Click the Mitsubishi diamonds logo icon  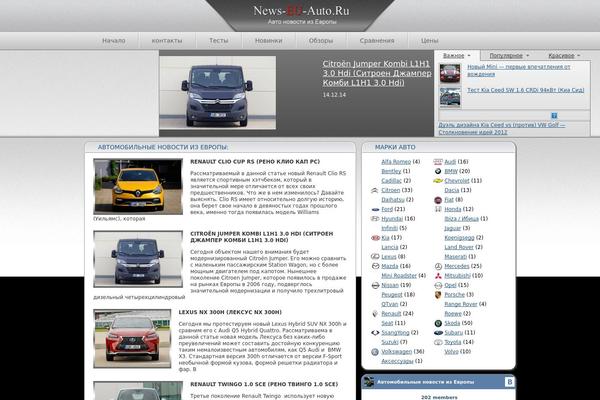tap(438, 276)
